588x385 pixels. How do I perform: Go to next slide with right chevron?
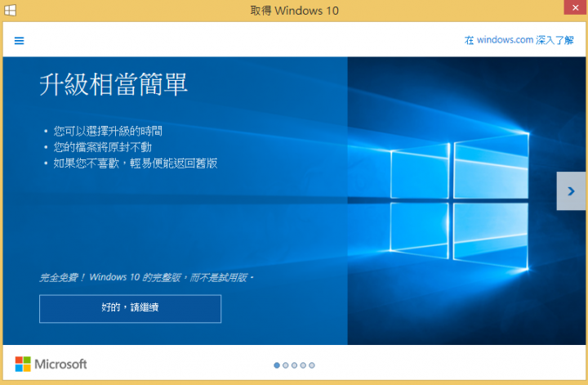pyautogui.click(x=571, y=191)
